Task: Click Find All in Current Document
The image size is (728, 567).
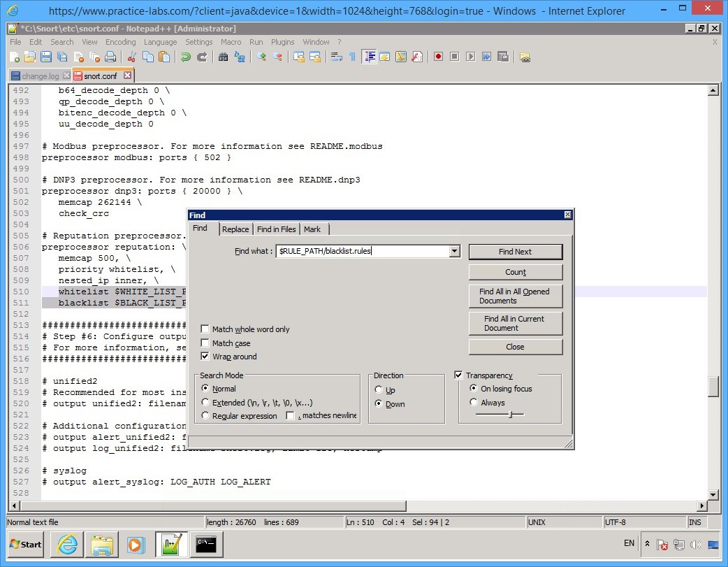Action: 515,324
